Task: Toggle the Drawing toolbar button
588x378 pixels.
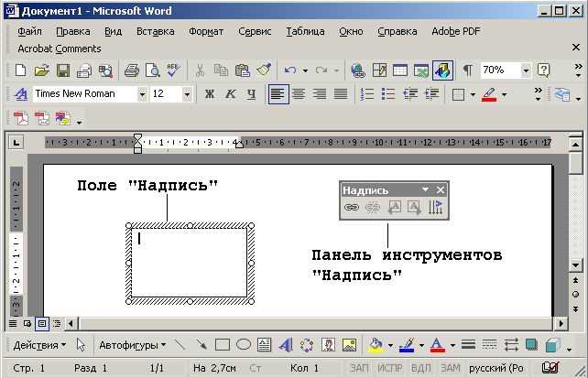Action: pos(442,70)
